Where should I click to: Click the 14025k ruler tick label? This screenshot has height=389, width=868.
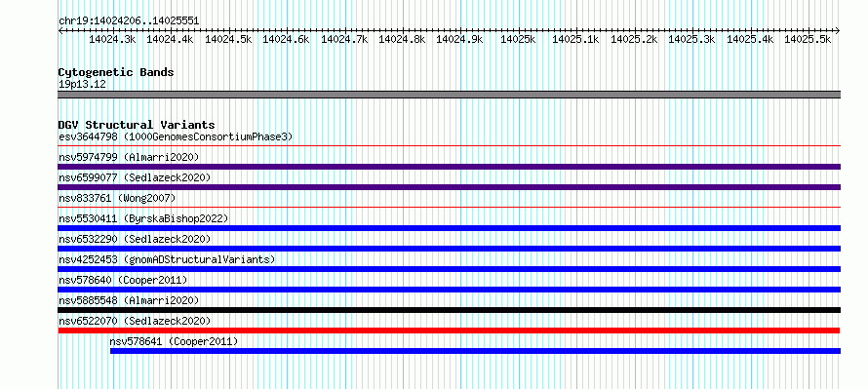click(518, 40)
